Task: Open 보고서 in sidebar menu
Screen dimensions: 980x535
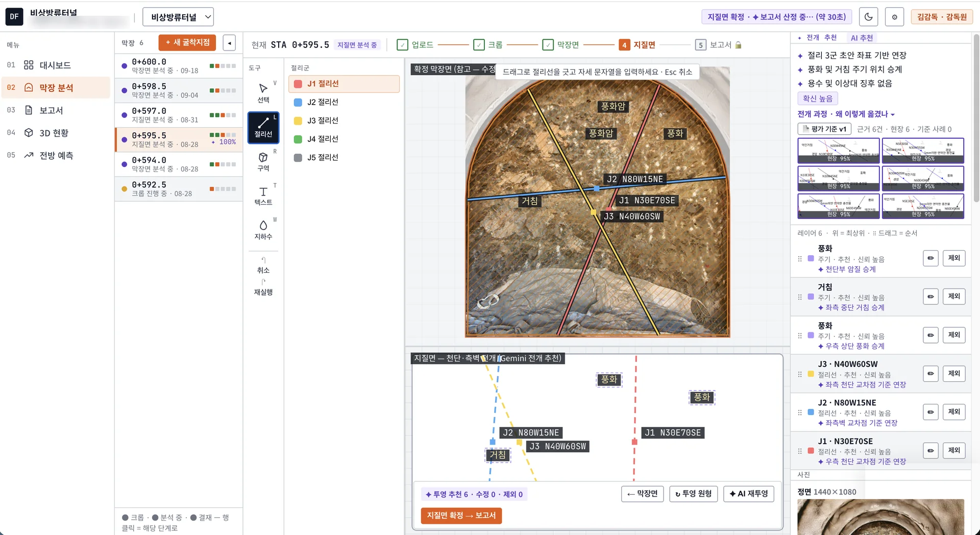Action: point(56,110)
